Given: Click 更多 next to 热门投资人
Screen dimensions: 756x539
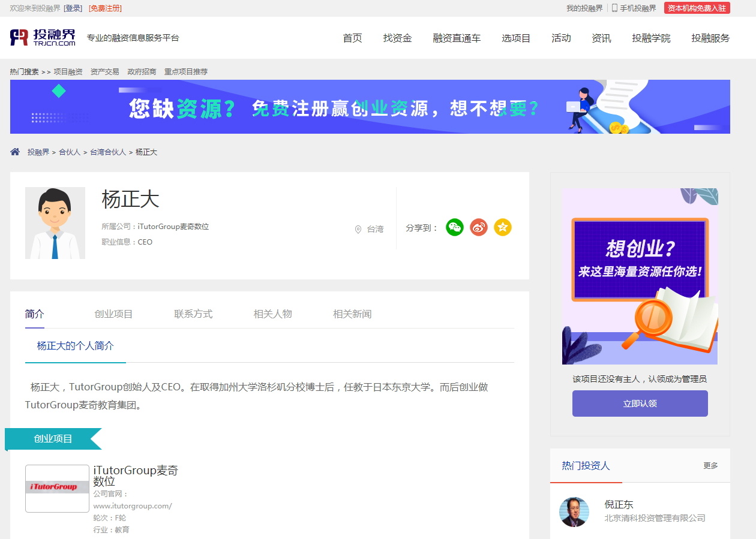Looking at the screenshot, I should click(x=710, y=466).
